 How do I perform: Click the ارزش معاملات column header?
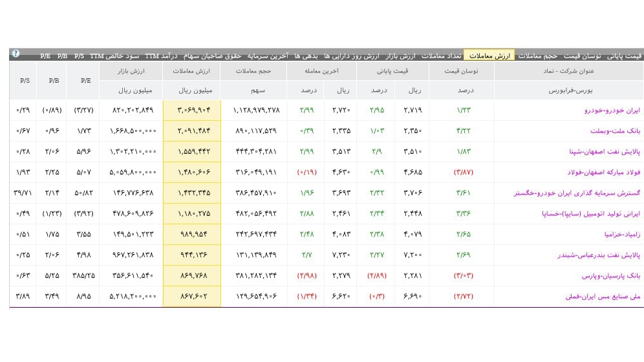tap(191, 71)
